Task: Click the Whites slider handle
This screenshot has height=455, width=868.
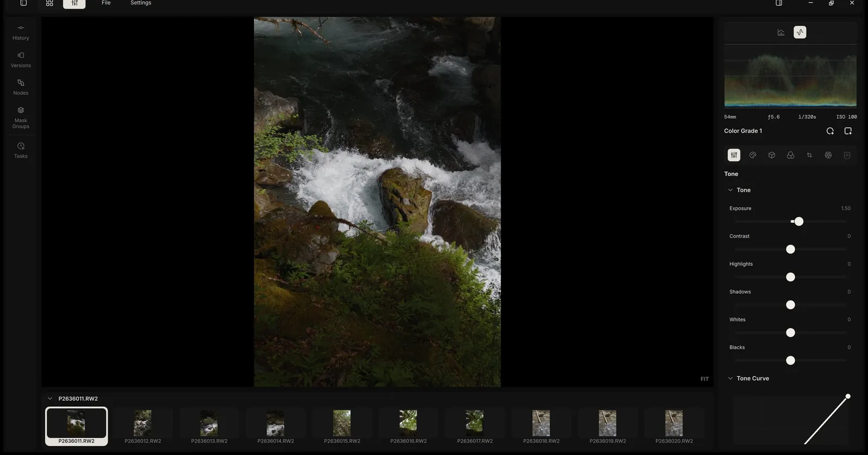Action: [790, 332]
